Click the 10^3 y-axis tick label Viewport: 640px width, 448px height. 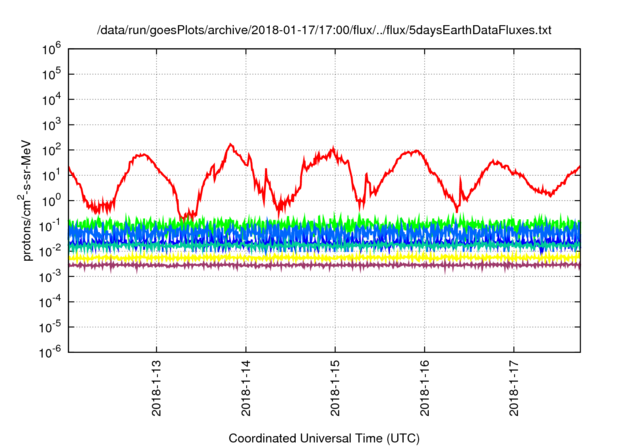tap(51, 125)
